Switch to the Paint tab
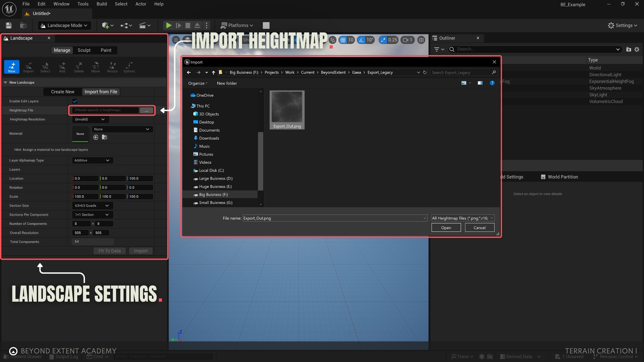 (106, 50)
